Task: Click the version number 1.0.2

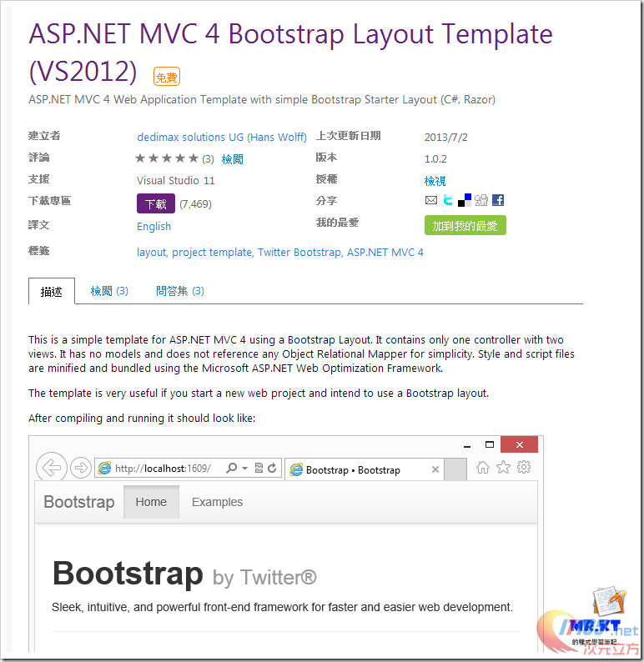Action: [x=435, y=158]
